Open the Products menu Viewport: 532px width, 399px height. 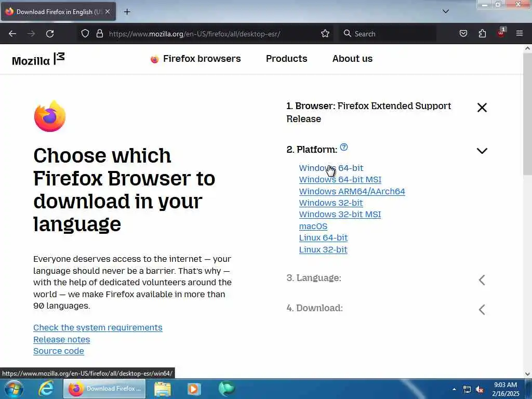287,59
